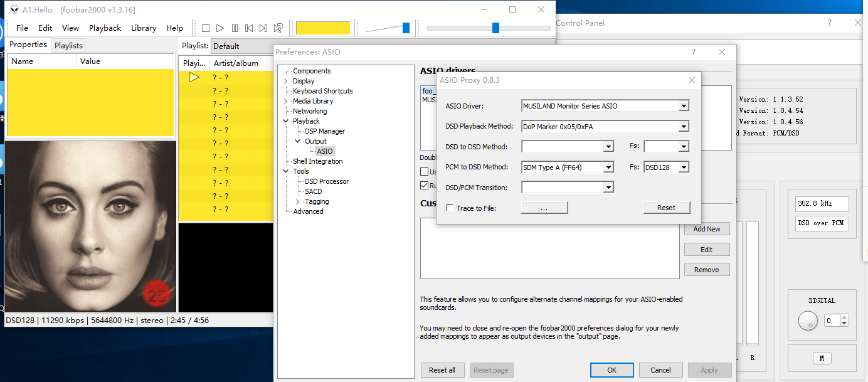Image resolution: width=868 pixels, height=382 pixels.
Task: Switch to the Playlists tab
Action: (x=68, y=46)
